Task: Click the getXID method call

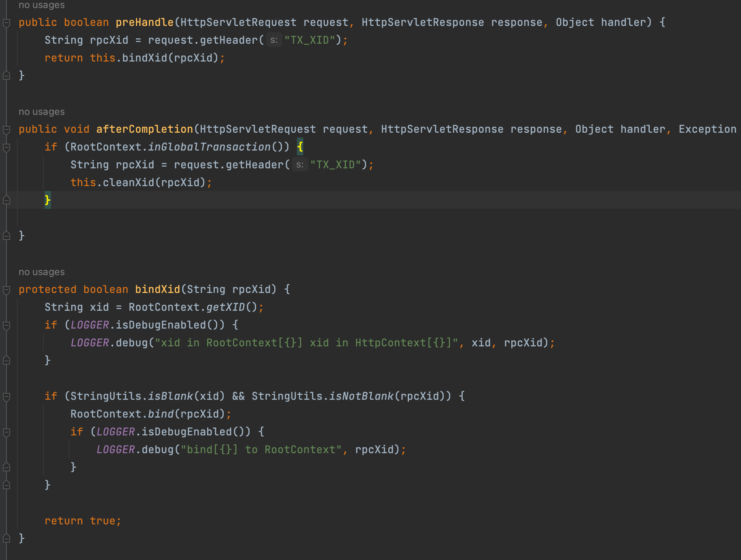Action: pos(226,307)
